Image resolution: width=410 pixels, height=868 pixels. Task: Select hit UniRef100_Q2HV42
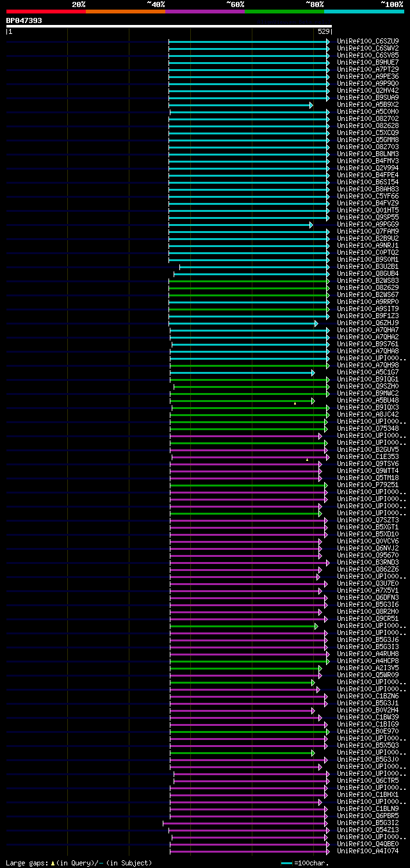click(368, 90)
